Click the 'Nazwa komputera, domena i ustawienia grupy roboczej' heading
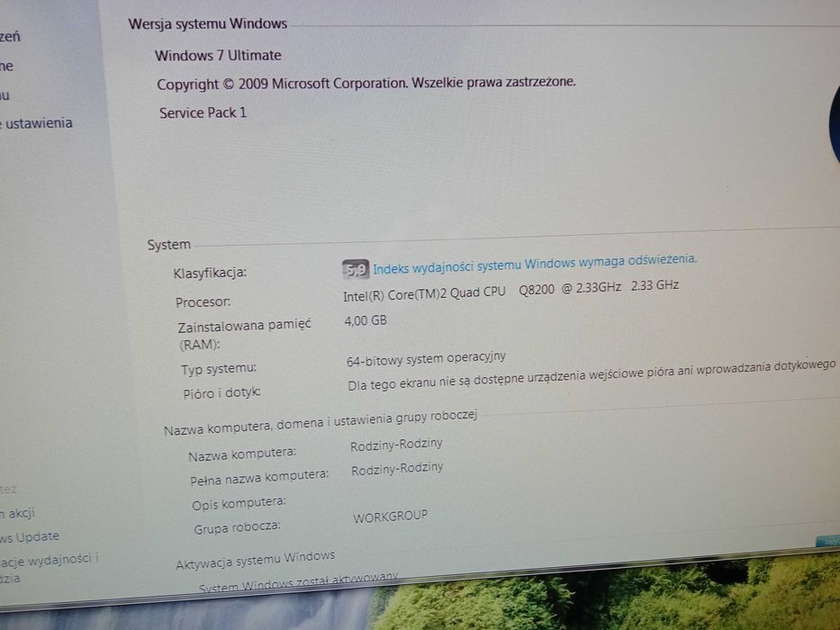 tap(321, 423)
